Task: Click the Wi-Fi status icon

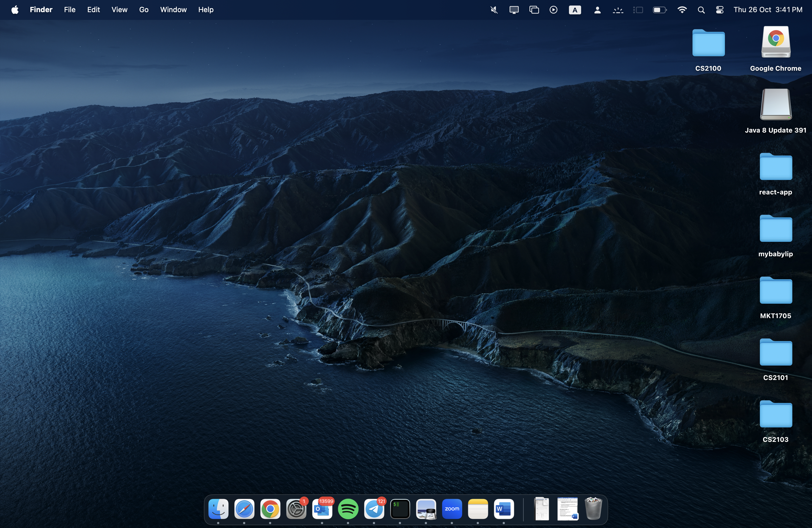Action: 682,10
